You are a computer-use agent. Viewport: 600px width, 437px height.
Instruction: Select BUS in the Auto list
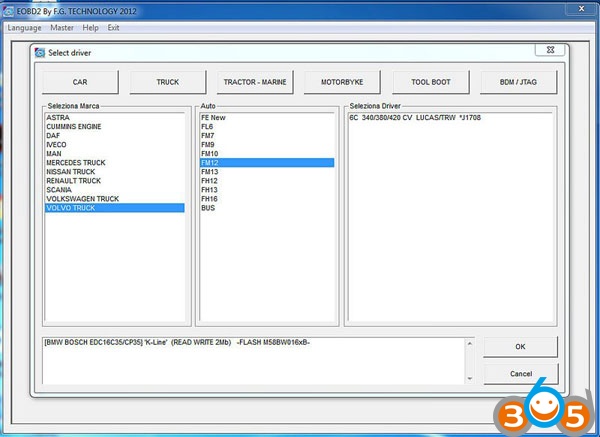tap(267, 208)
